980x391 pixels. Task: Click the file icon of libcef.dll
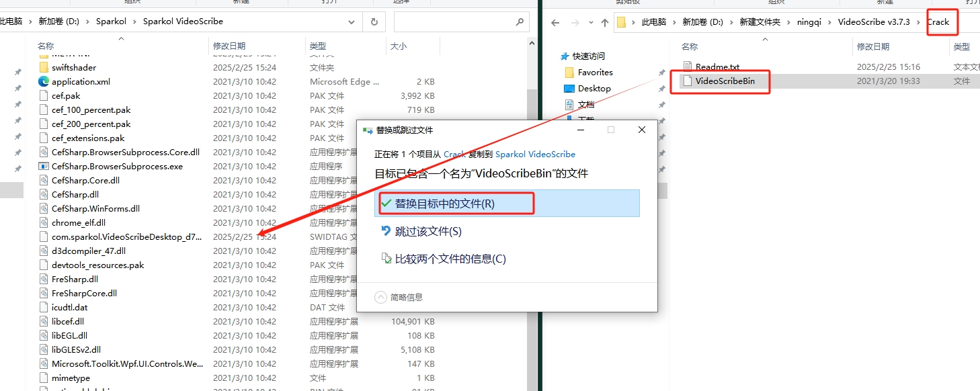44,321
